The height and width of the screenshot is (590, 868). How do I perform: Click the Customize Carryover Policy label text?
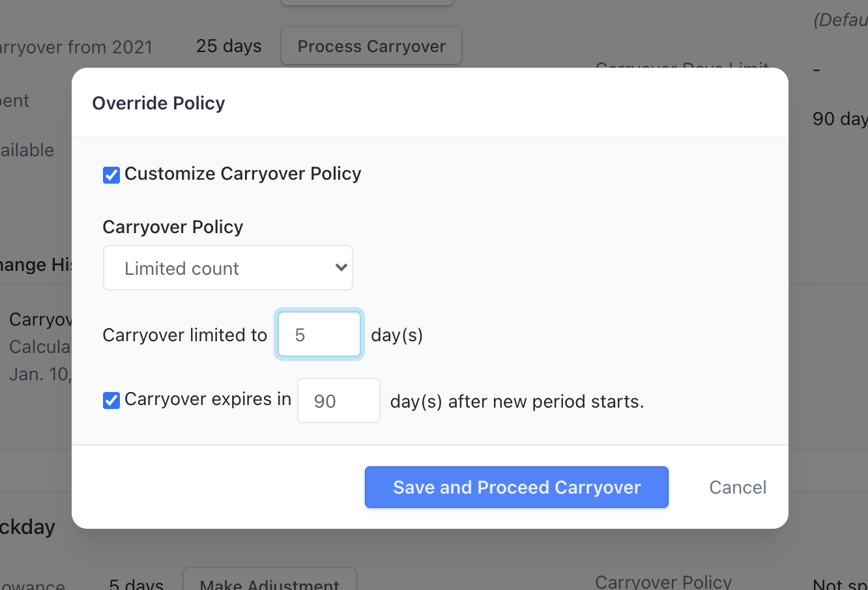point(242,174)
